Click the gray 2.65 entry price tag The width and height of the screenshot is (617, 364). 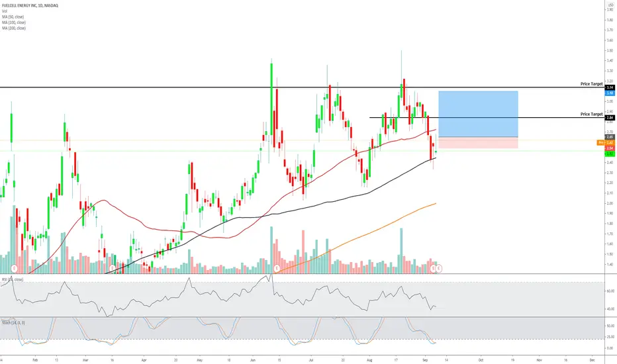pyautogui.click(x=610, y=137)
